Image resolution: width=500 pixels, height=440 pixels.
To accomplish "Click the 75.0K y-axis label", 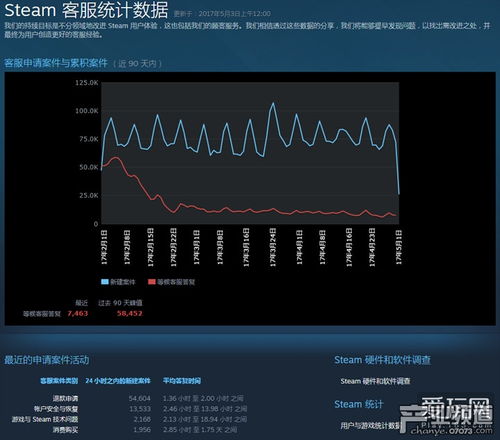I will tap(89, 139).
